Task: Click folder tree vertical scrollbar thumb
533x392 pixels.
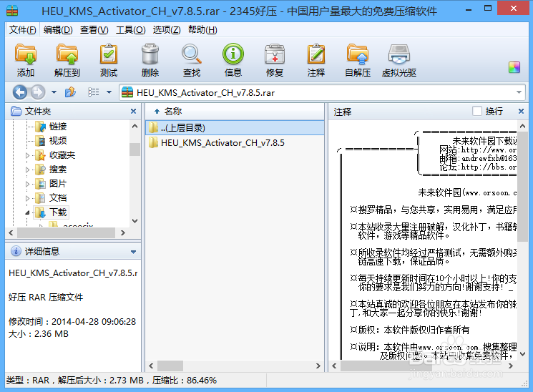Action: pyautogui.click(x=135, y=149)
